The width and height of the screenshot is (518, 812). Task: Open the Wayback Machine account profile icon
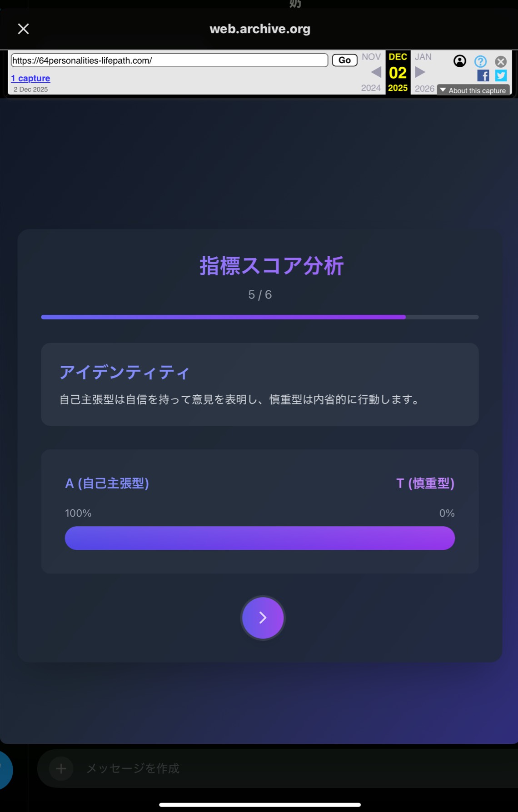pos(459,61)
